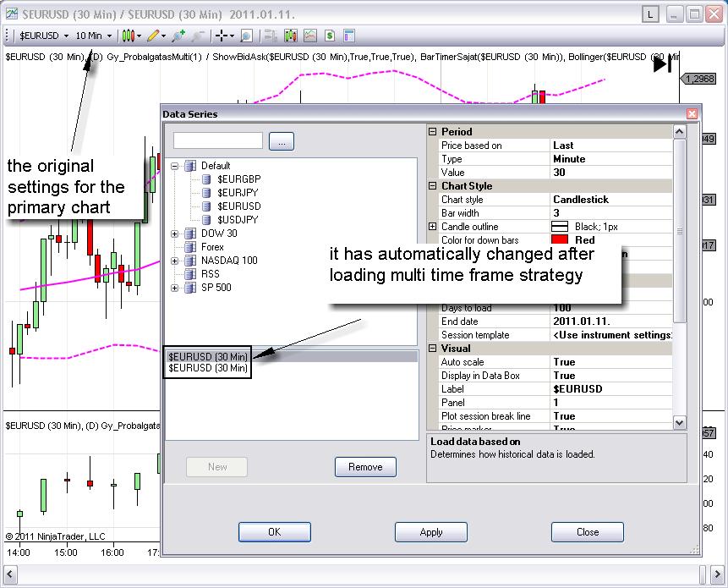
Task: Click the $EURJPY instrument icon
Action: coord(207,193)
